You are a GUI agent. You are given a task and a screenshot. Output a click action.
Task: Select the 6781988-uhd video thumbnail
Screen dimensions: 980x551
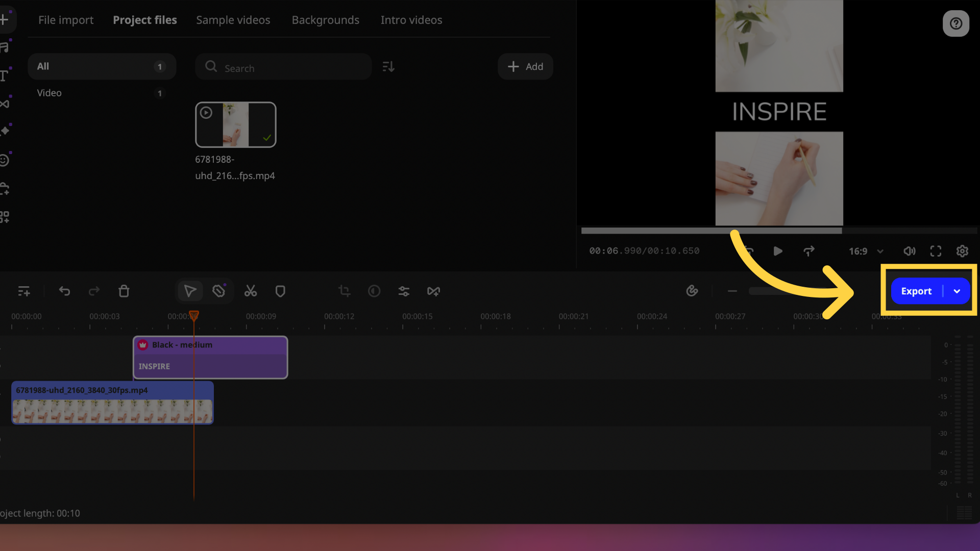[x=236, y=124]
